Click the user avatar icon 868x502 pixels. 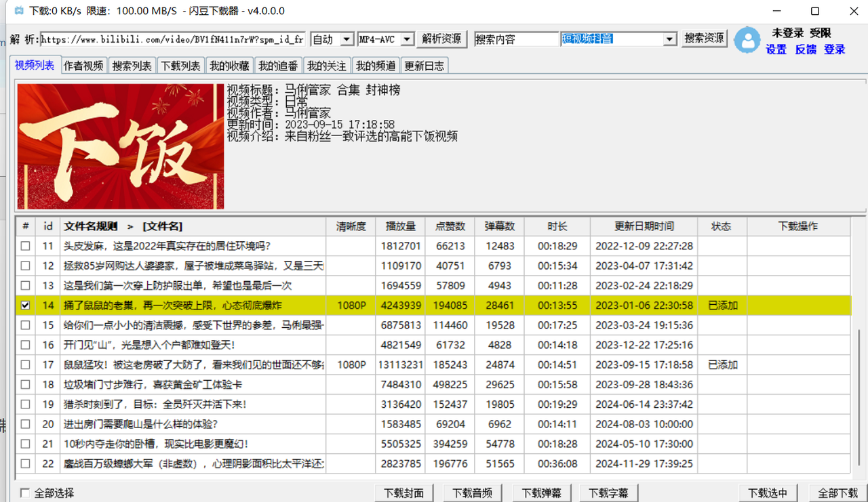(747, 41)
